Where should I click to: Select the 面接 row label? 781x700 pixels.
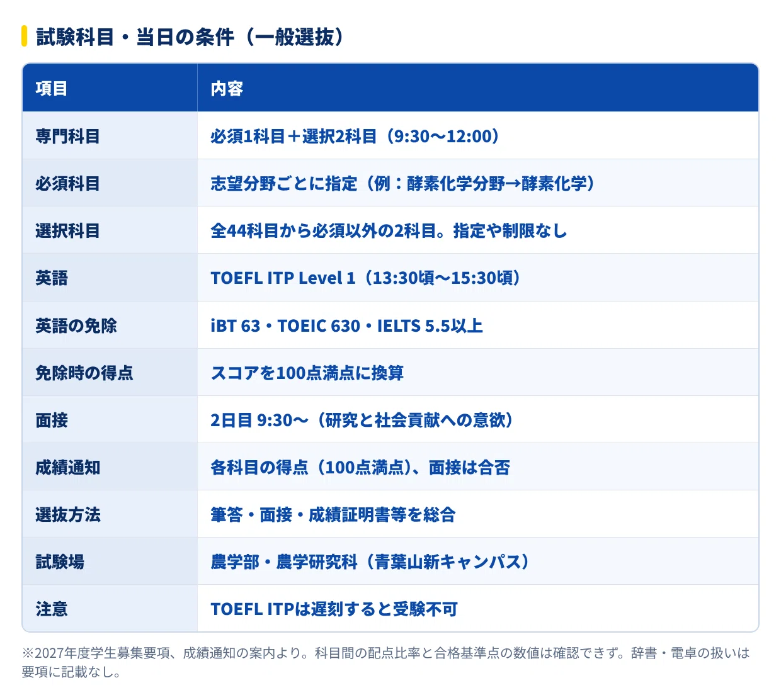point(52,420)
